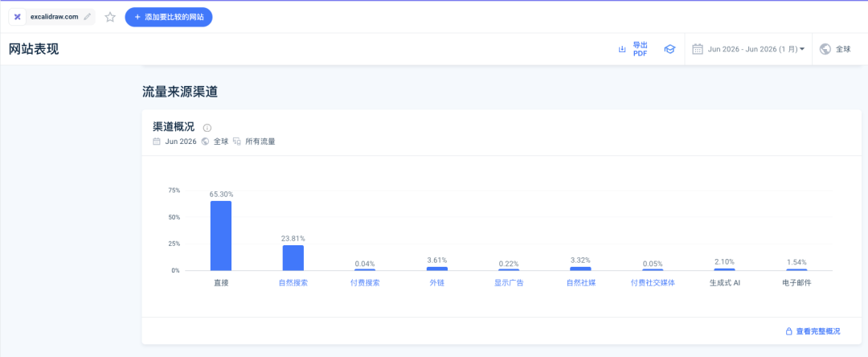Image resolution: width=868 pixels, height=357 pixels.
Task: Click the 0.04% value label
Action: (365, 264)
